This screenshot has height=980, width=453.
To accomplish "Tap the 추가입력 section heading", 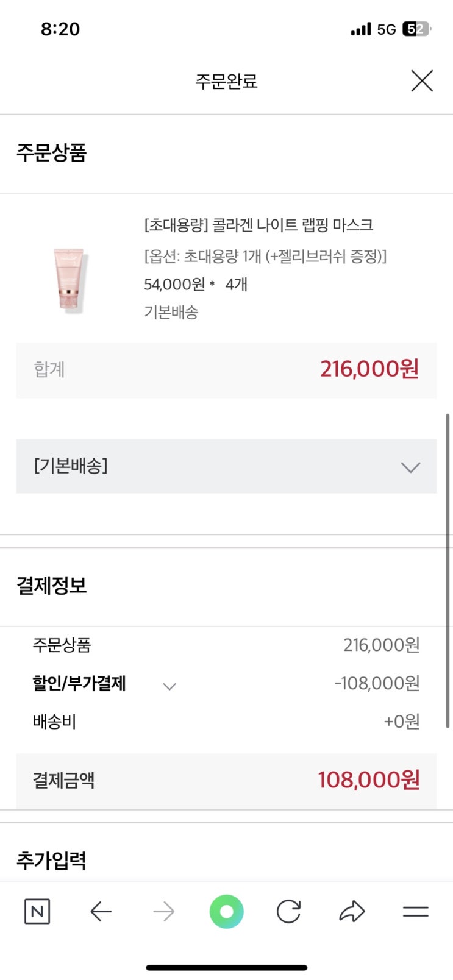I will tap(51, 861).
